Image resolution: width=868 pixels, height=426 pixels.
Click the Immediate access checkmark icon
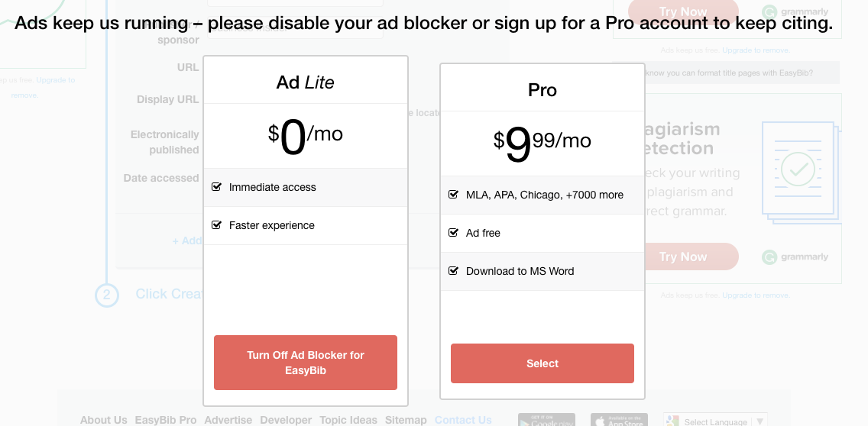pyautogui.click(x=216, y=187)
